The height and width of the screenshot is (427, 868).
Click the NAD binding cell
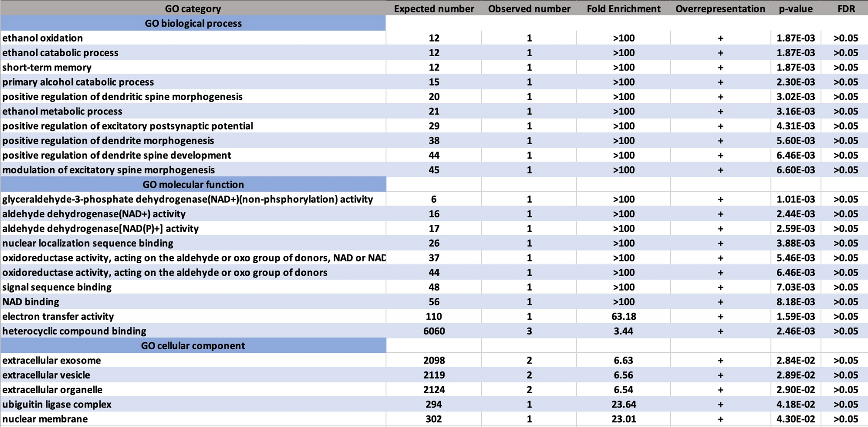tap(193, 302)
